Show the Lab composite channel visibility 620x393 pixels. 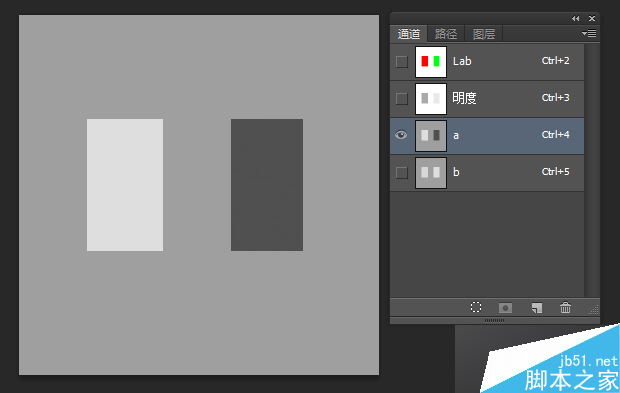(x=402, y=62)
